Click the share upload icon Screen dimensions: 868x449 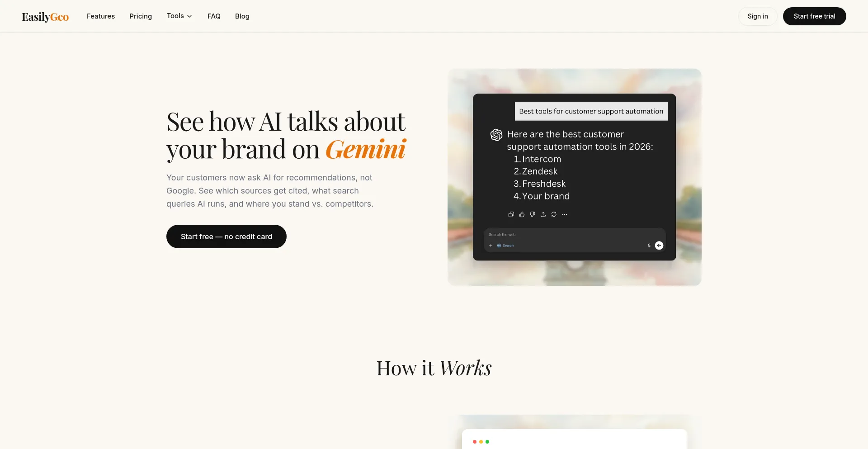pyautogui.click(x=543, y=214)
